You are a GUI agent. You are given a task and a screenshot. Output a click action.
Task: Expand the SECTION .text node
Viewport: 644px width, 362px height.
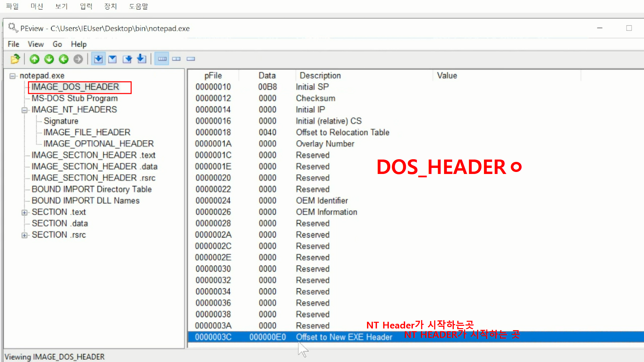pos(24,213)
